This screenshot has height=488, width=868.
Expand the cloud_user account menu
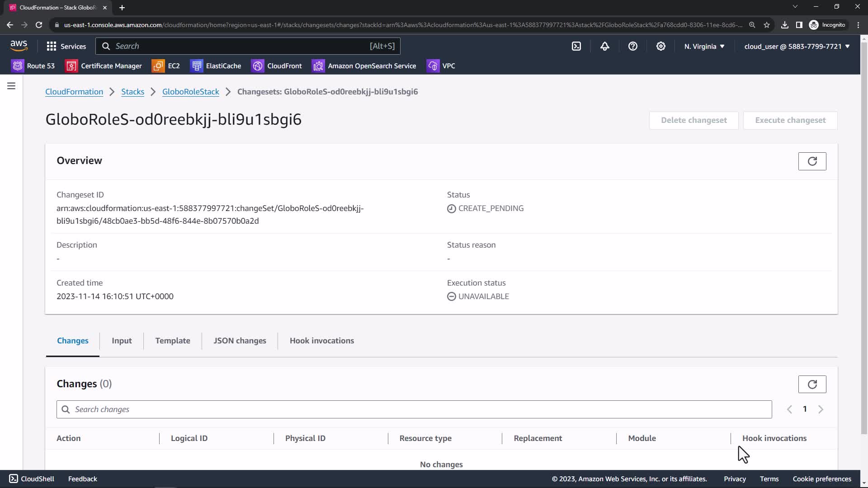(x=797, y=46)
